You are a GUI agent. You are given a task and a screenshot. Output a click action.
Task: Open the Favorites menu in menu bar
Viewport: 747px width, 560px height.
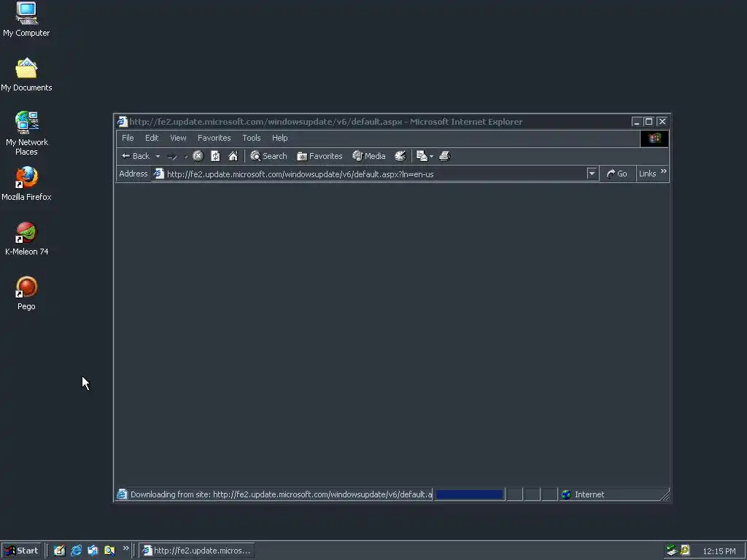(x=214, y=138)
